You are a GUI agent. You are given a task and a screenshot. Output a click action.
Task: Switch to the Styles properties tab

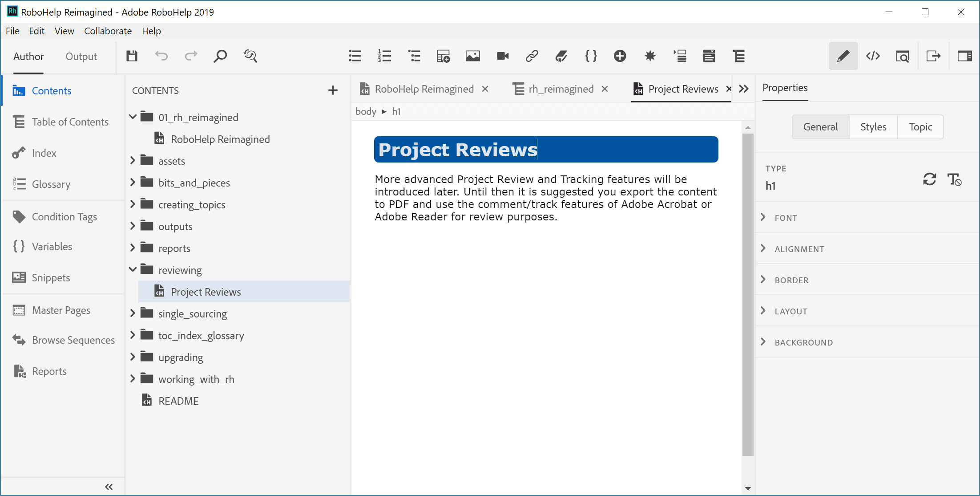pos(872,126)
